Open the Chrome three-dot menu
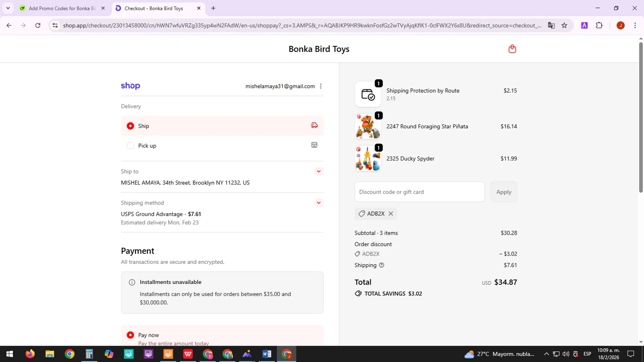This screenshot has width=644, height=362. point(635,25)
